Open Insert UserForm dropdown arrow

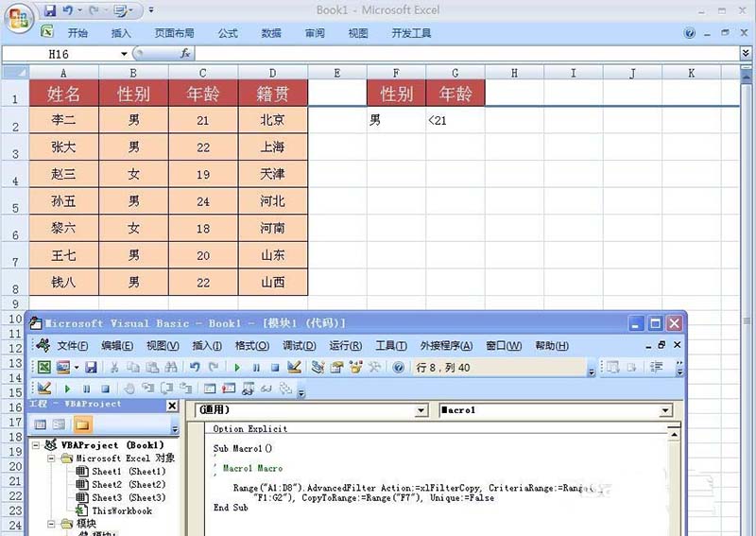tap(77, 368)
